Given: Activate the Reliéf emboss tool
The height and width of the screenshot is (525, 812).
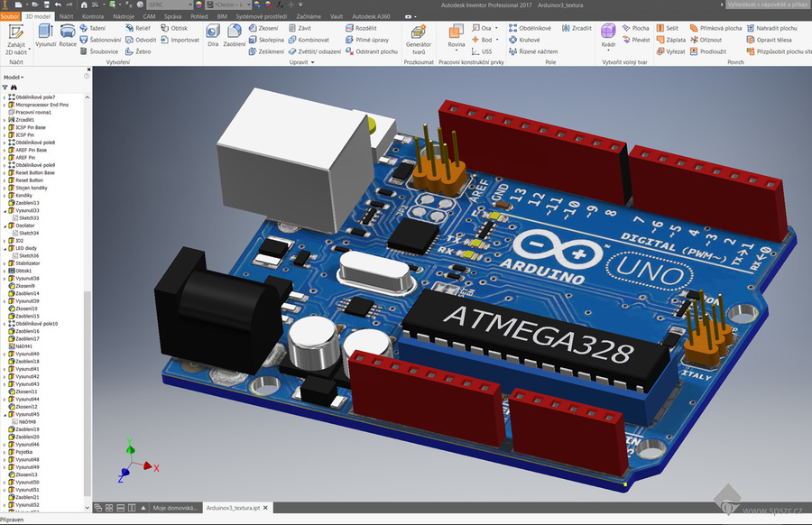Looking at the screenshot, I should coord(138,28).
